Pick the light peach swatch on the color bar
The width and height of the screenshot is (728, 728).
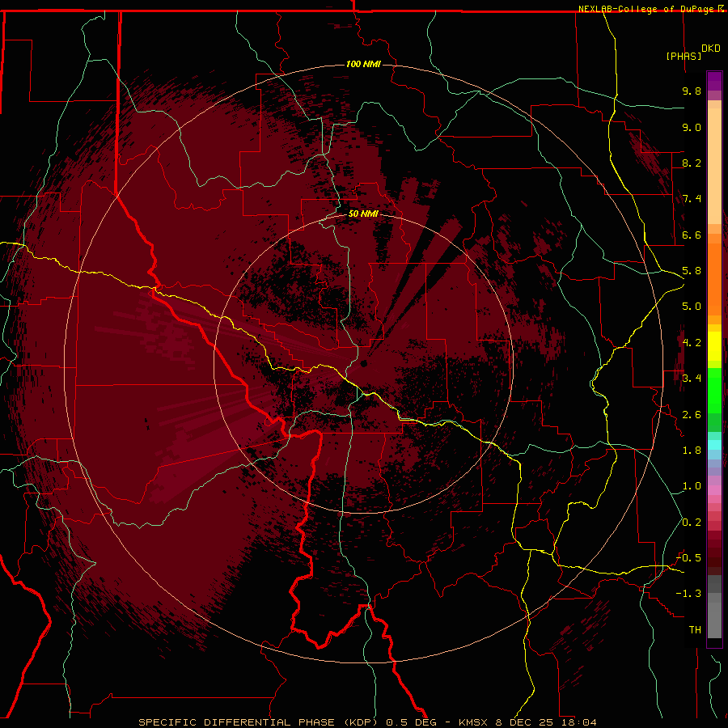click(x=714, y=165)
